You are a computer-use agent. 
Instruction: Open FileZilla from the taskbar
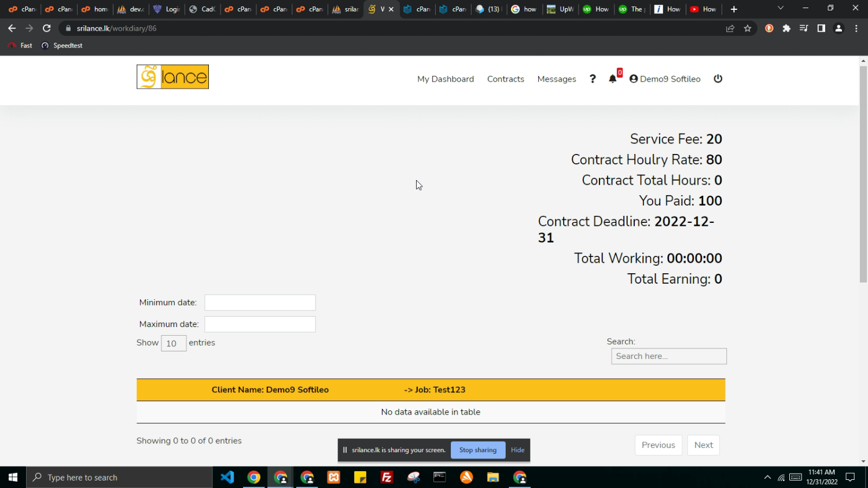pyautogui.click(x=387, y=478)
